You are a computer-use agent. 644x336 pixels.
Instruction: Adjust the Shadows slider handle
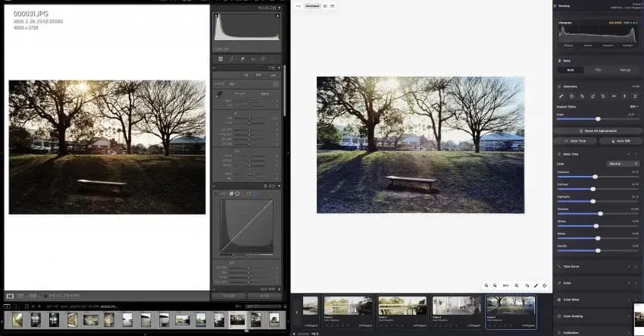point(601,214)
